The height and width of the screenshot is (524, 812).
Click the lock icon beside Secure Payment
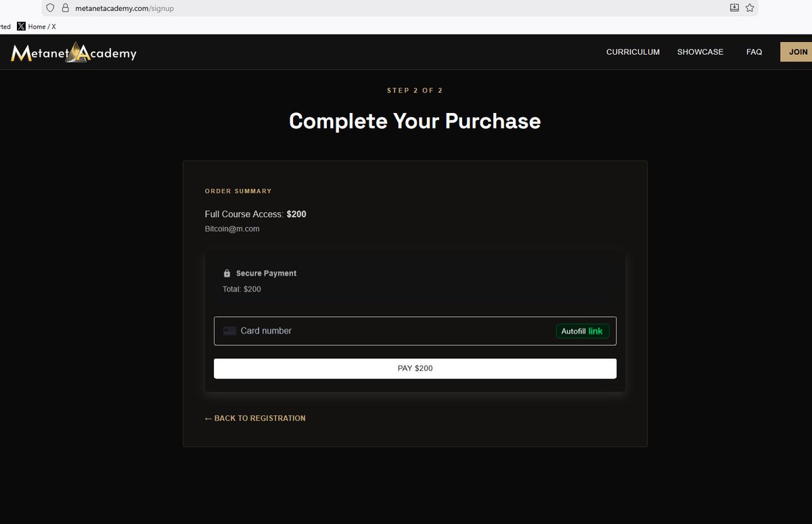click(227, 274)
